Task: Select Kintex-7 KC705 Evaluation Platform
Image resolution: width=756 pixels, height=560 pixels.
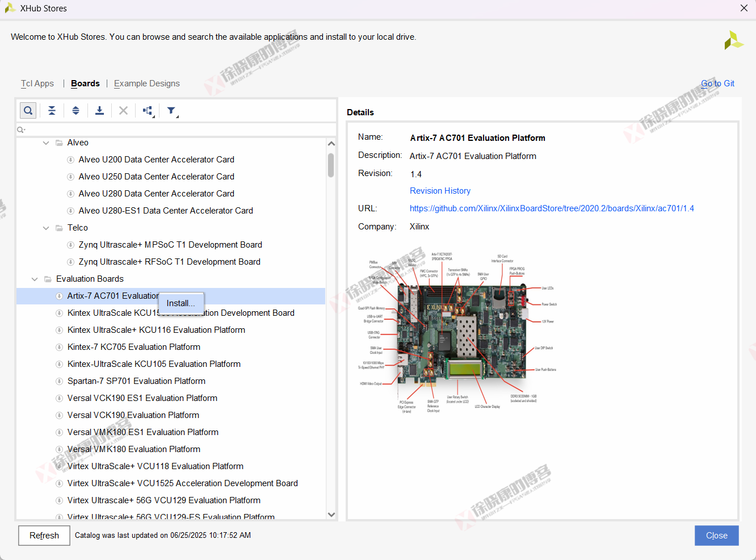Action: [x=134, y=347]
